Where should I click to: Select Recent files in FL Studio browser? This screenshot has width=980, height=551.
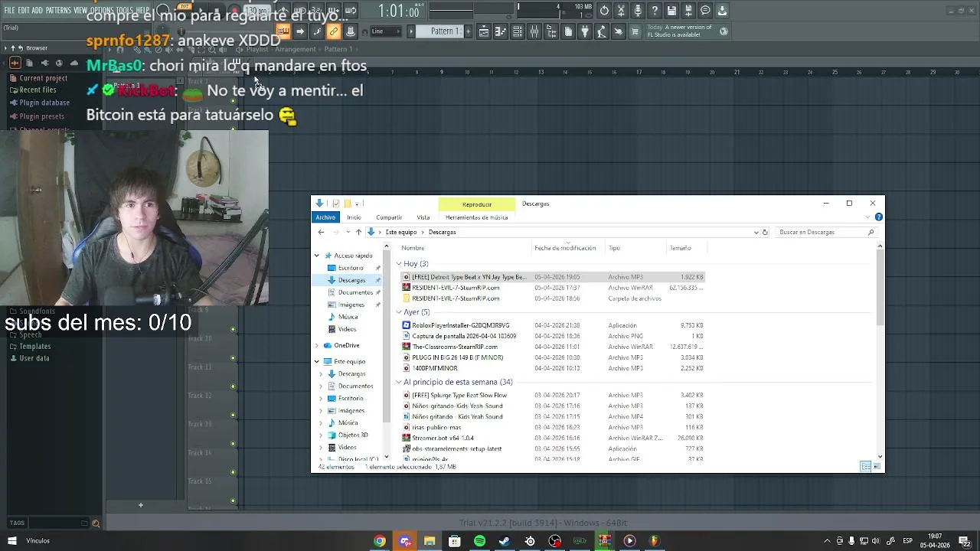[x=33, y=90]
